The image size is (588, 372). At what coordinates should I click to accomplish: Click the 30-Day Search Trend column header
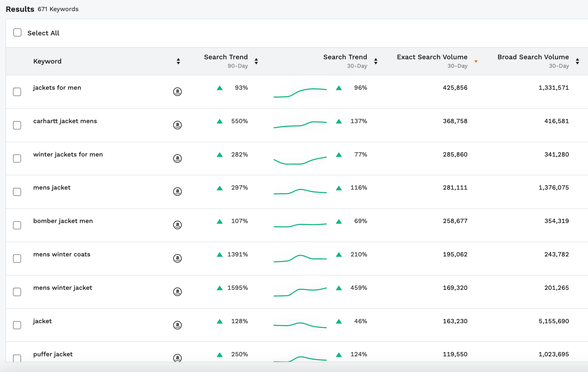pyautogui.click(x=345, y=57)
